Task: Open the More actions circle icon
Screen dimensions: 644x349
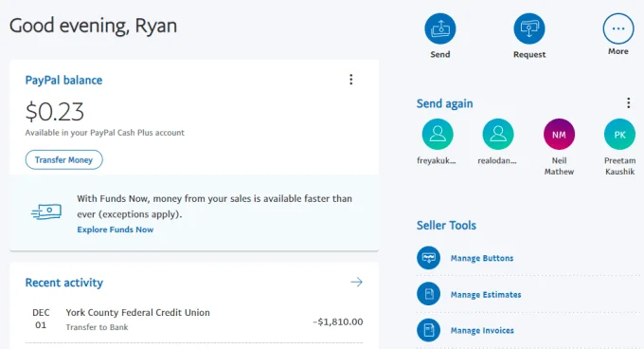Action: click(x=618, y=28)
